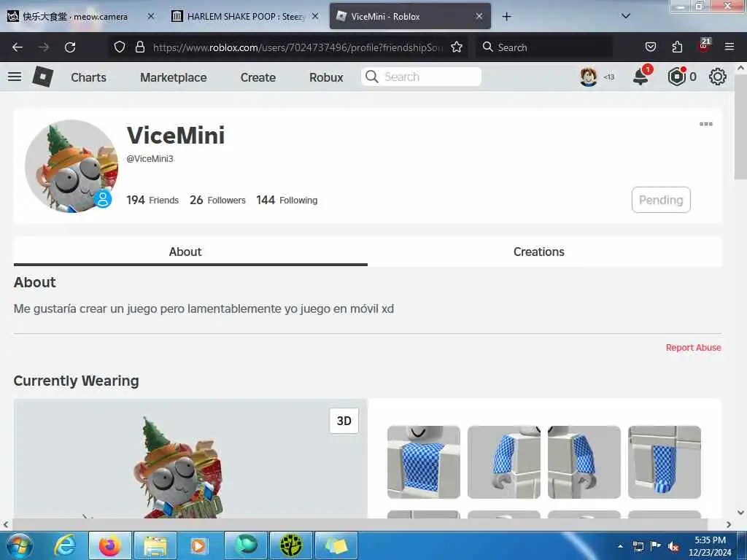The image size is (747, 560).
Task: Click the vertical scrollbar thumb
Action: point(740,126)
